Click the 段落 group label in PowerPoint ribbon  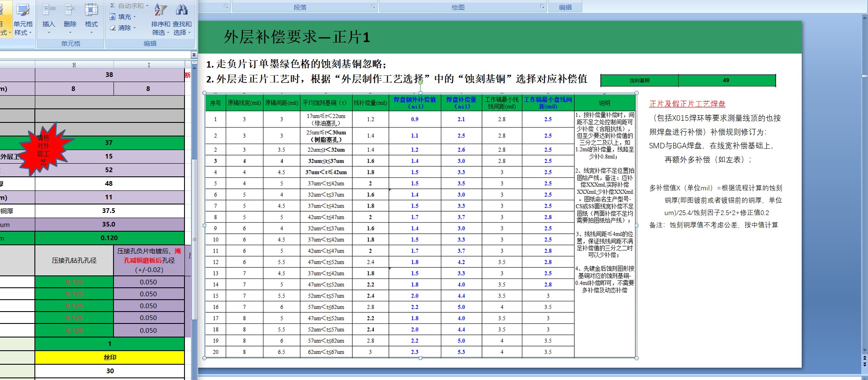click(300, 7)
